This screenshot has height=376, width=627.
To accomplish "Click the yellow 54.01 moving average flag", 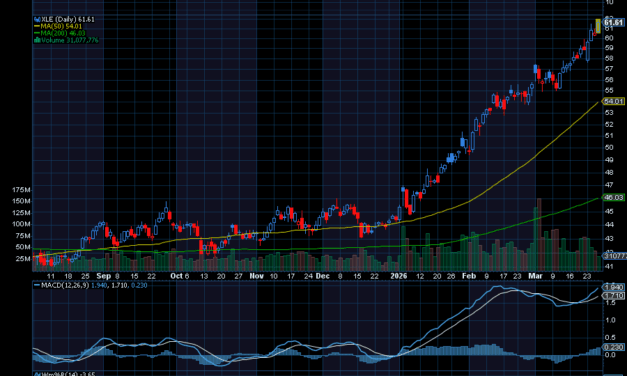I will coord(613,102).
